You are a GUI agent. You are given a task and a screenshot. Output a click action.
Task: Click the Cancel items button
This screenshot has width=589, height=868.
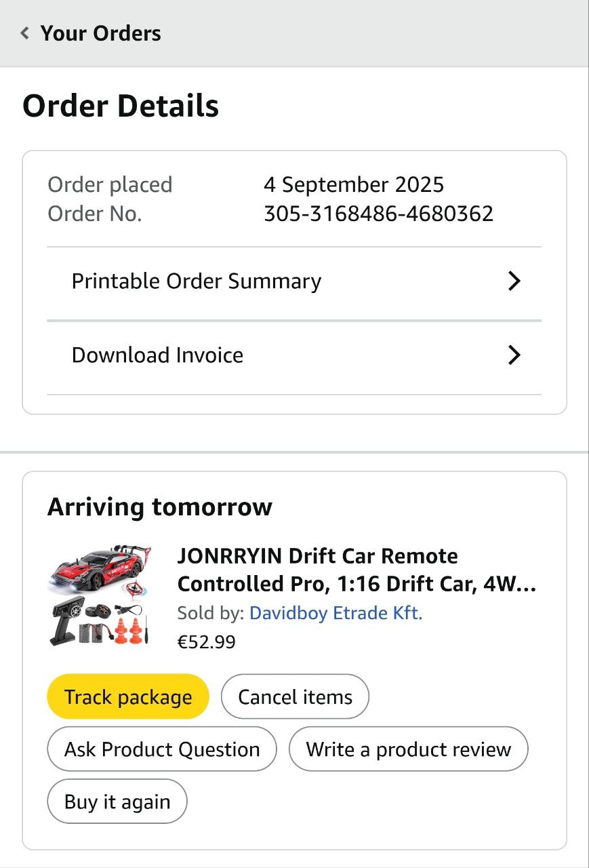(x=295, y=696)
